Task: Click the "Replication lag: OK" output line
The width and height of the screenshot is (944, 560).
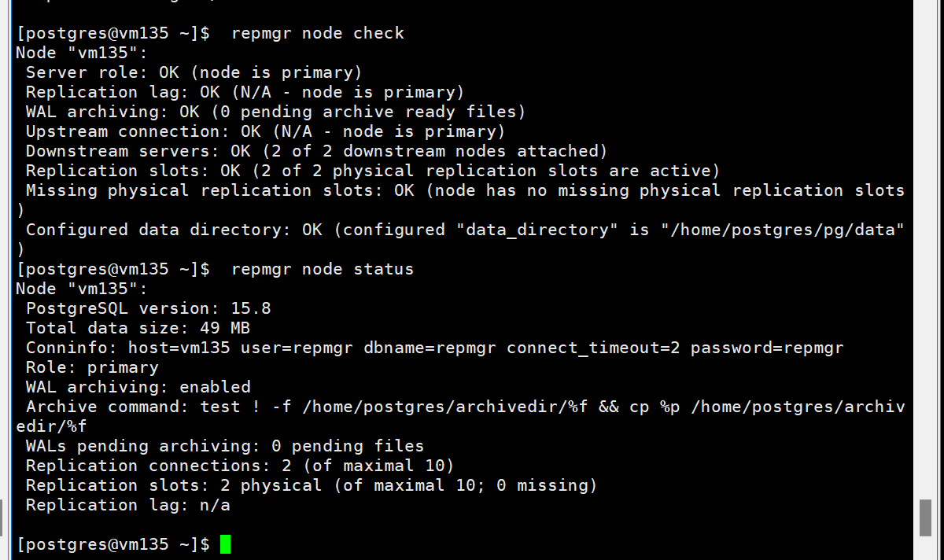Action: pos(245,92)
